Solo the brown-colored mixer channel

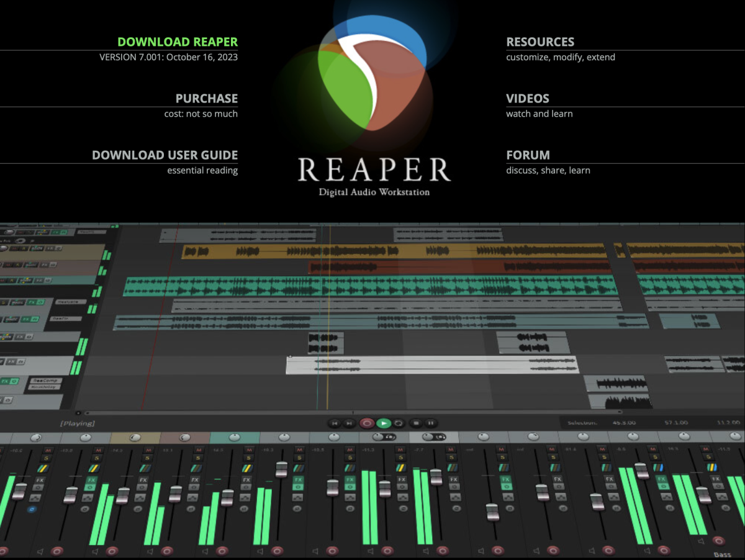click(x=199, y=458)
